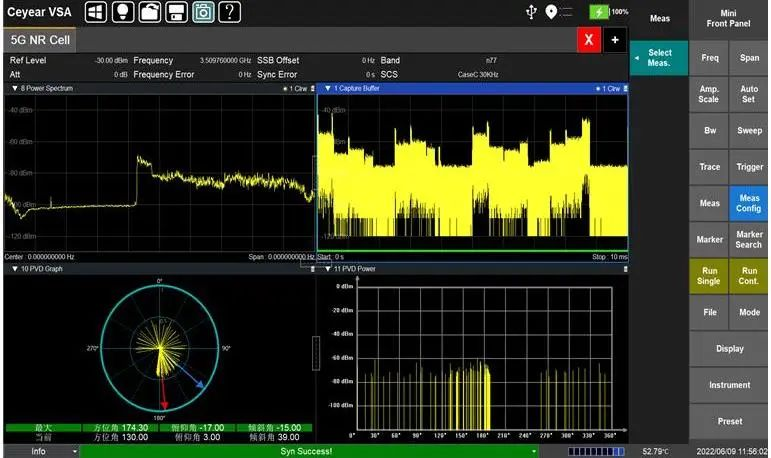Click the USB connection status icon
Image resolution: width=771 pixels, height=458 pixels.
[531, 12]
